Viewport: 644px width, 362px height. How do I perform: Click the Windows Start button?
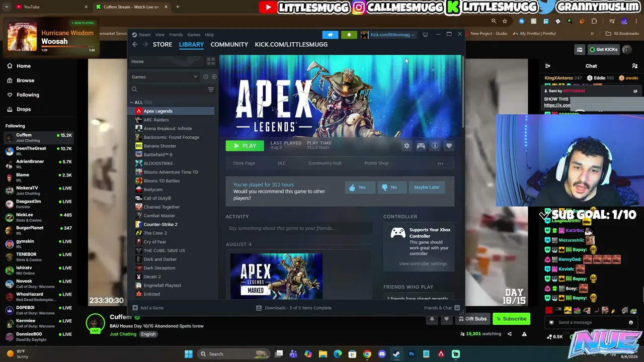pos(189,354)
